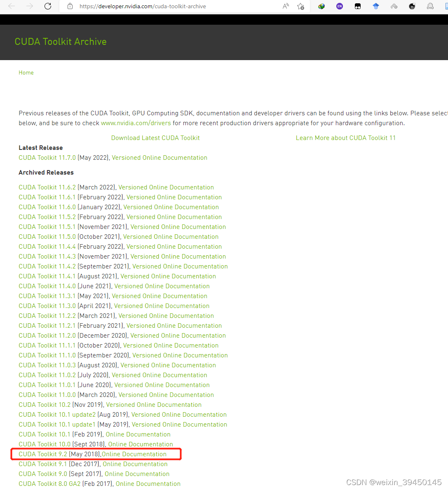
Task: Open CUDA Toolkit 10.0 link
Action: point(45,444)
